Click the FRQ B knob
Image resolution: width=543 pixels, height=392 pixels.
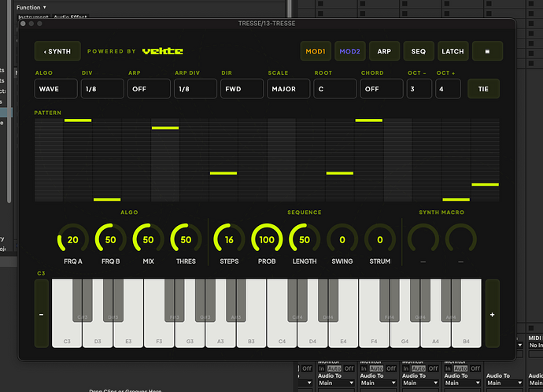(110, 239)
